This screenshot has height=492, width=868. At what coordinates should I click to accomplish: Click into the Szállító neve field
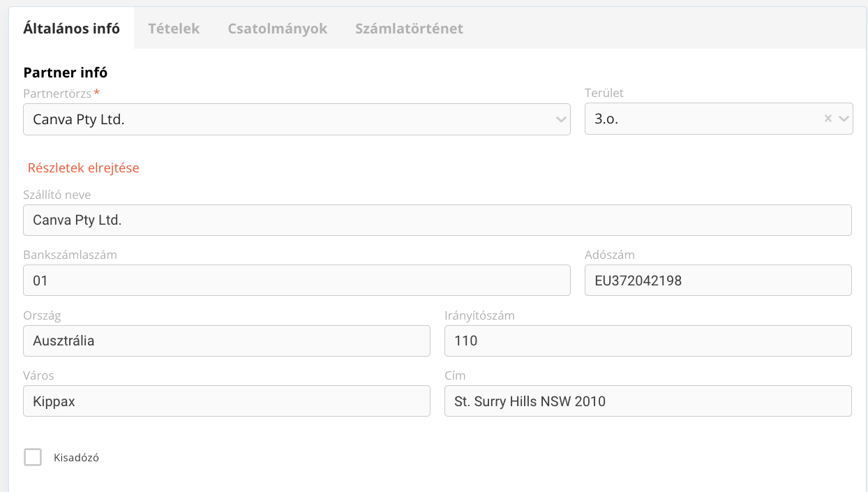[437, 220]
